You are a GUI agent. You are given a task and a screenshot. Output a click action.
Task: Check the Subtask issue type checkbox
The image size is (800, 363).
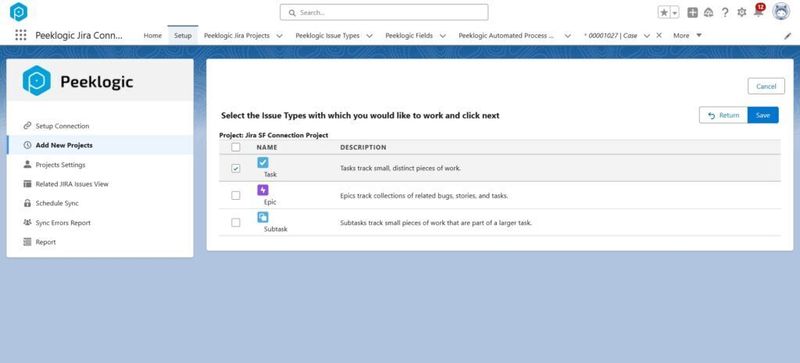(x=236, y=223)
